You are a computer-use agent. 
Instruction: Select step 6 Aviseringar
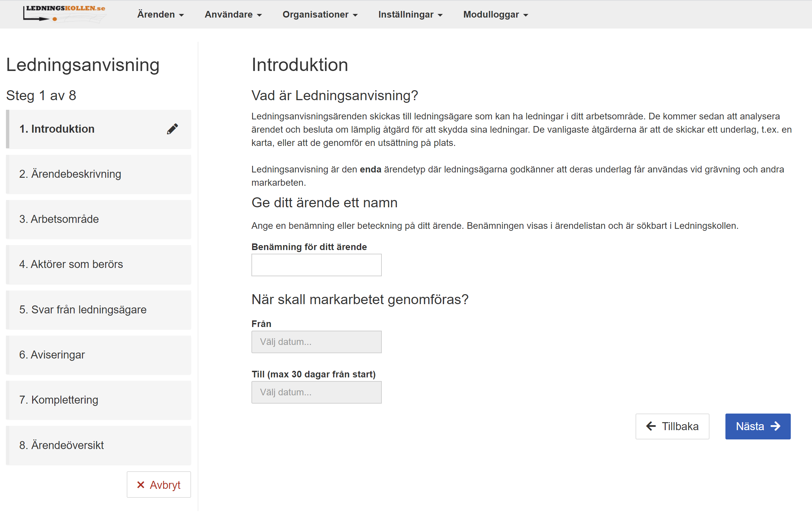[x=98, y=355]
